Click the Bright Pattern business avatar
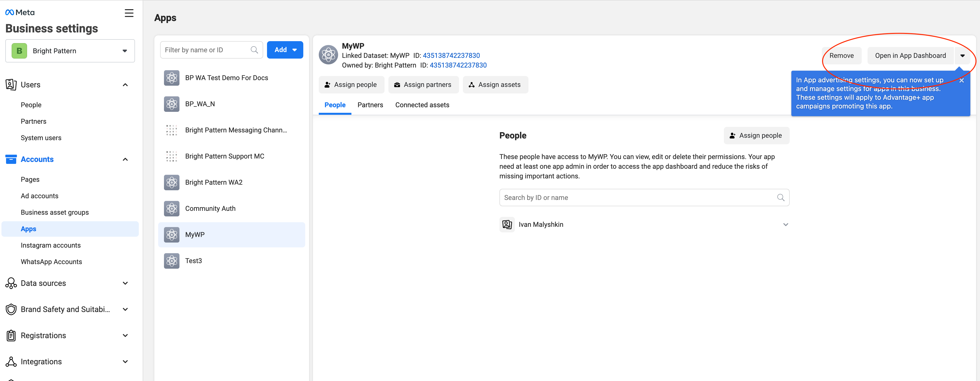980x381 pixels. point(19,51)
